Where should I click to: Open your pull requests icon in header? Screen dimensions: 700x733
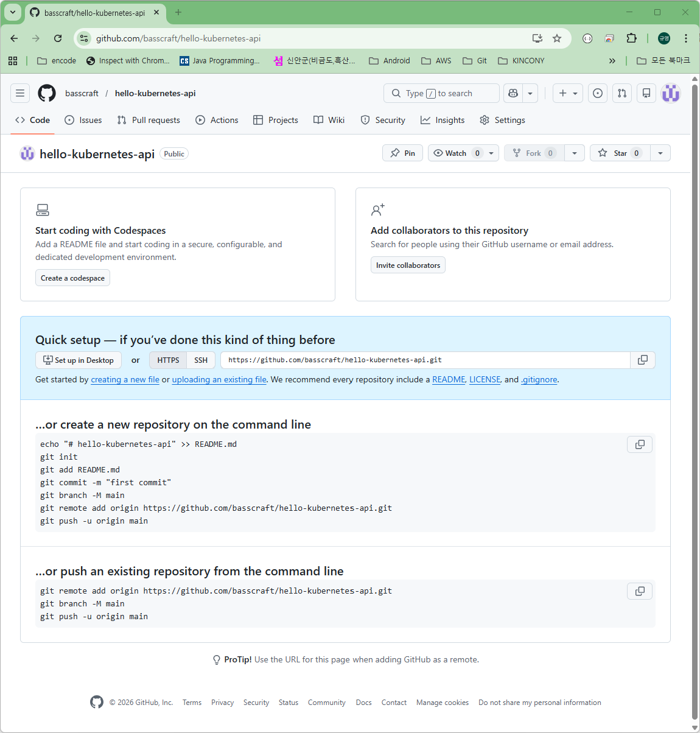622,93
